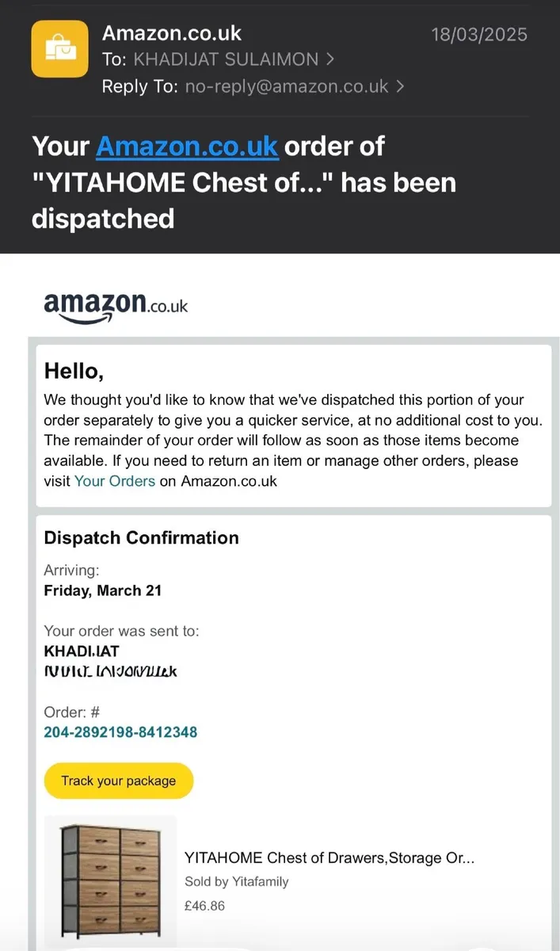The height and width of the screenshot is (951, 560).
Task: Click the amazon.co.uk logo in email body
Action: tap(116, 306)
